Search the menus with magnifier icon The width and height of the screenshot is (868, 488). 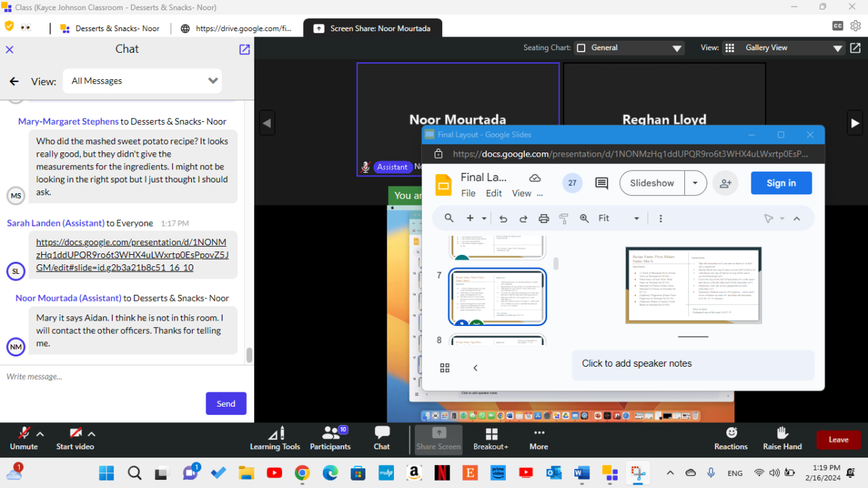(x=449, y=218)
